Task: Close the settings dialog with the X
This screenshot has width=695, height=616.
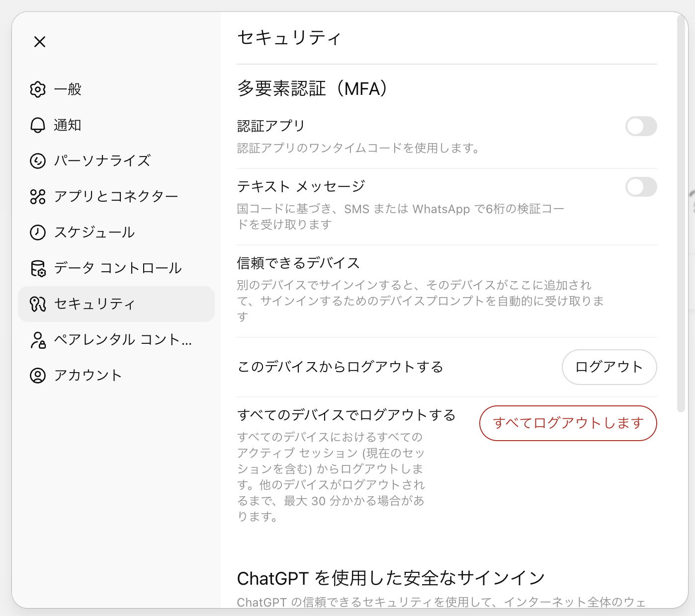Action: [40, 42]
